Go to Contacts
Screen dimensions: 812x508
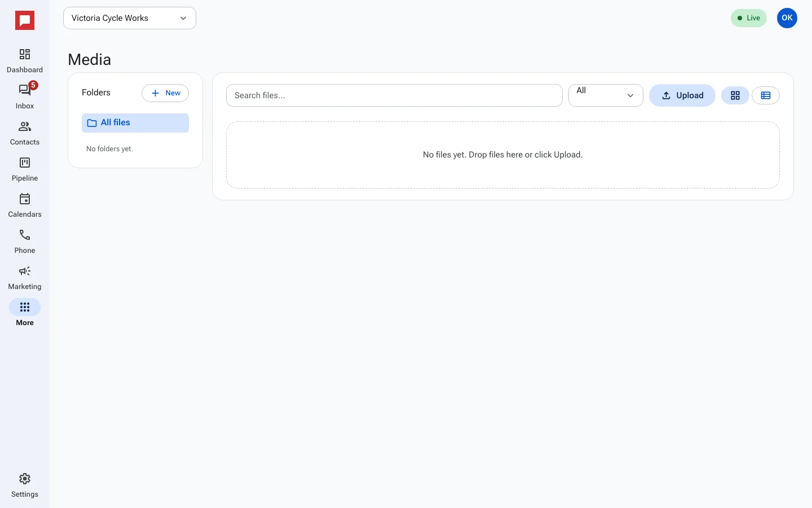[x=25, y=133]
